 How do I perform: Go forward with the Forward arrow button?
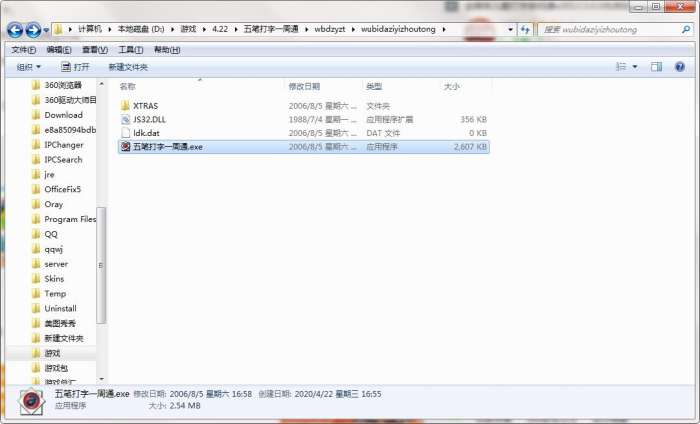click(33, 30)
